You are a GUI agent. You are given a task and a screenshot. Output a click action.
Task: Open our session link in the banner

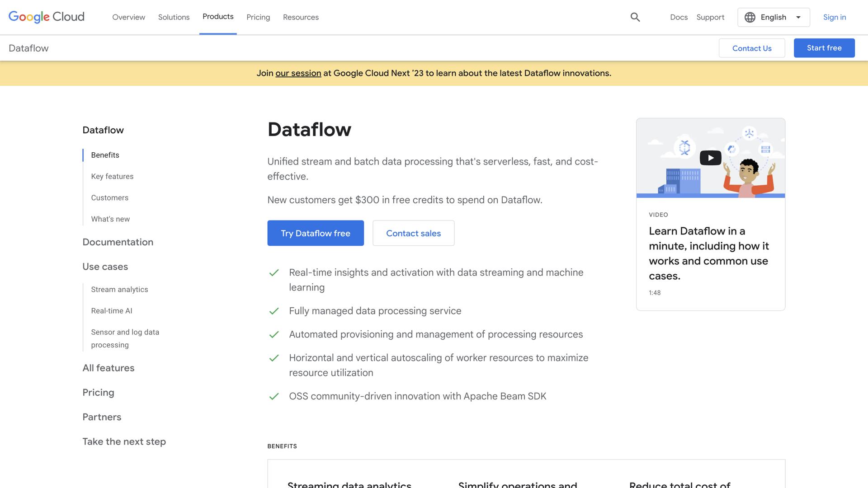pos(297,73)
